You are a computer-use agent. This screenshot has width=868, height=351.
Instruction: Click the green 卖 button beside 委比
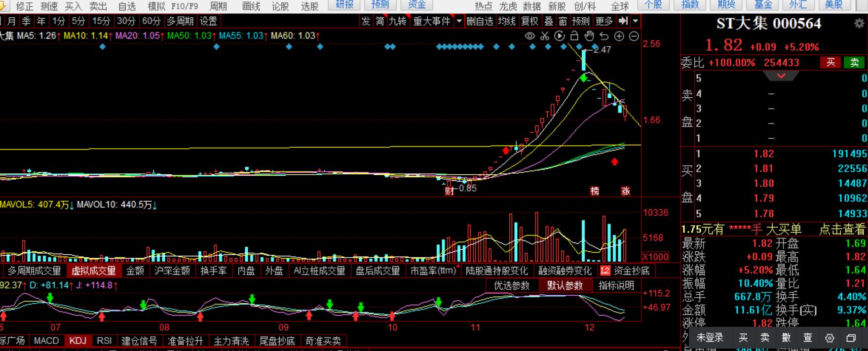tap(854, 62)
